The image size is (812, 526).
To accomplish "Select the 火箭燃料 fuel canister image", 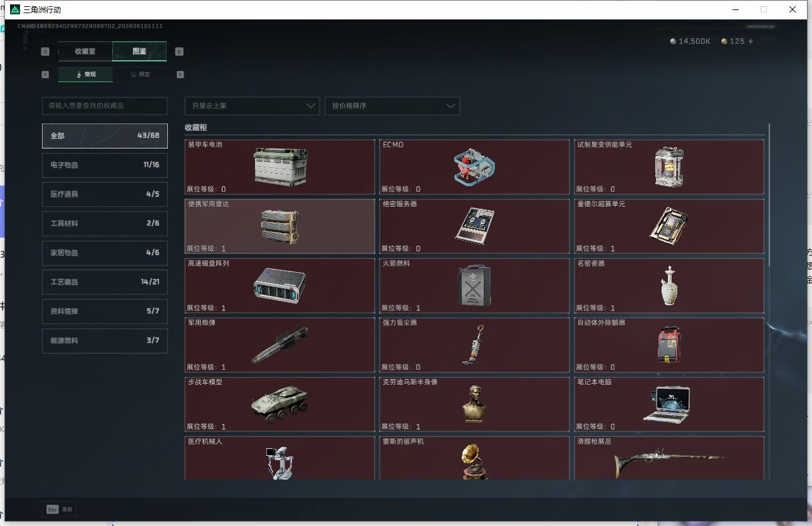I will tap(474, 285).
